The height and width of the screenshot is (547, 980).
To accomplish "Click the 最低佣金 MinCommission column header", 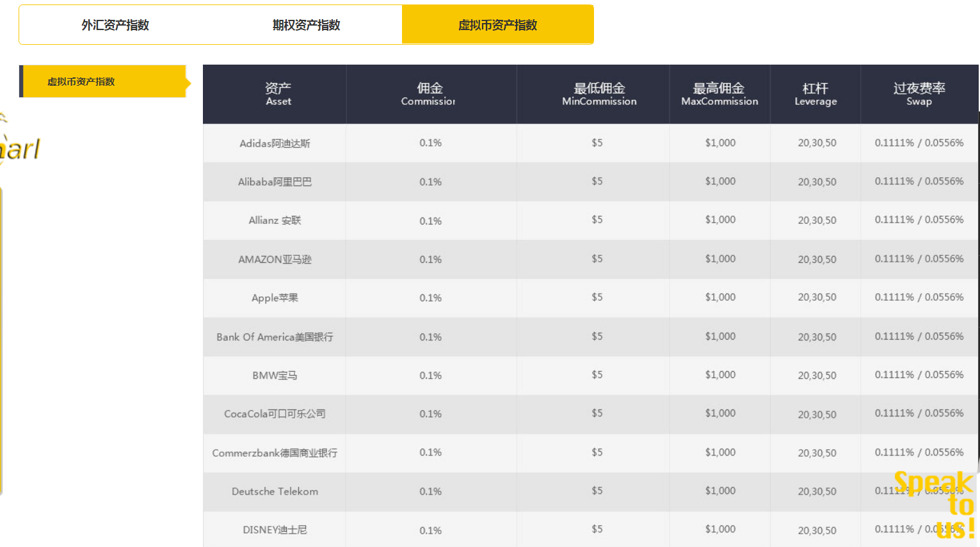I will [593, 94].
